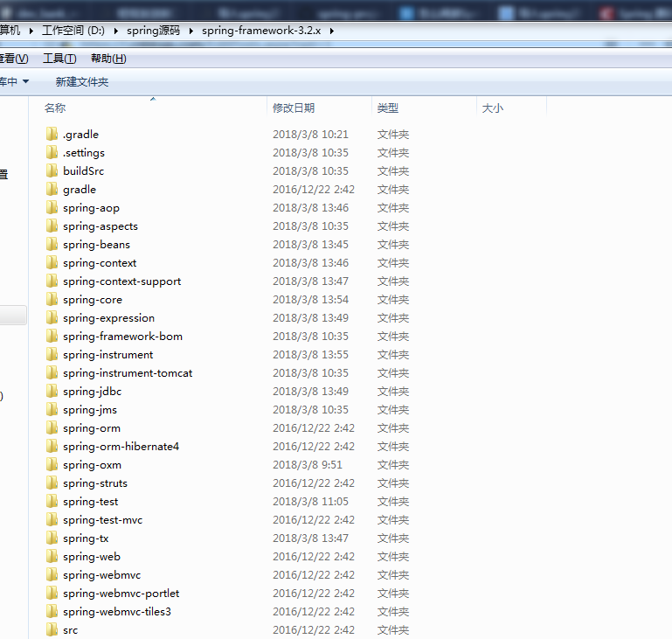The width and height of the screenshot is (672, 639).
Task: Click the spring-framework-bom folder icon
Action: (52, 336)
